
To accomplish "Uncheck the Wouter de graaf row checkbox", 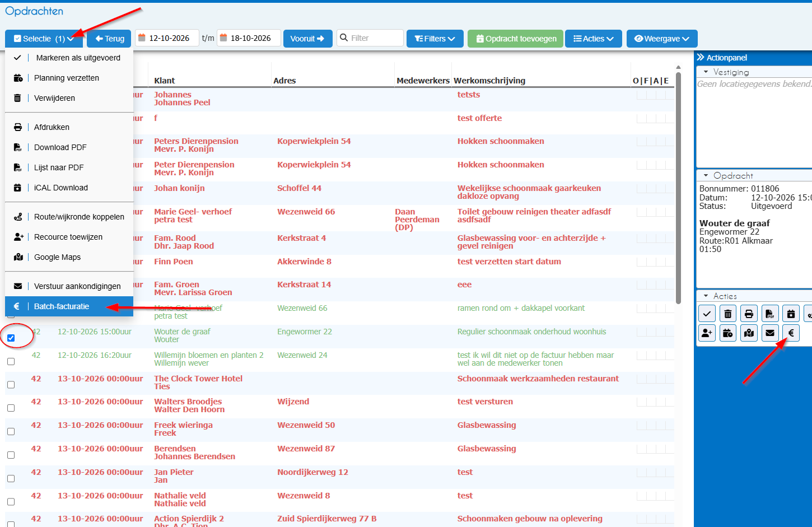I will pos(11,338).
